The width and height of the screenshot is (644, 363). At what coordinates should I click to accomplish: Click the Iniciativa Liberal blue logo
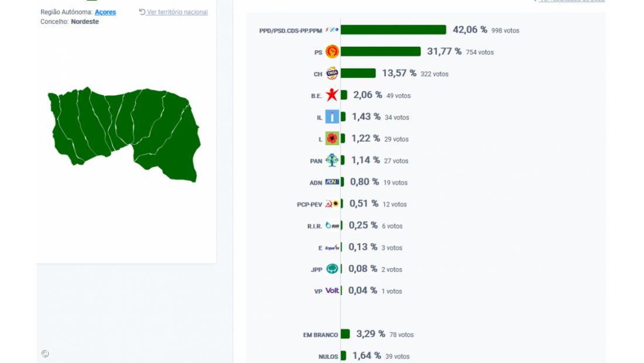point(331,117)
